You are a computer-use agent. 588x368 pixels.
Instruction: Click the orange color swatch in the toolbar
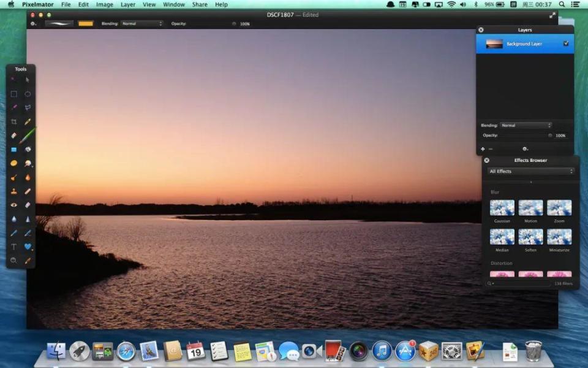click(86, 23)
